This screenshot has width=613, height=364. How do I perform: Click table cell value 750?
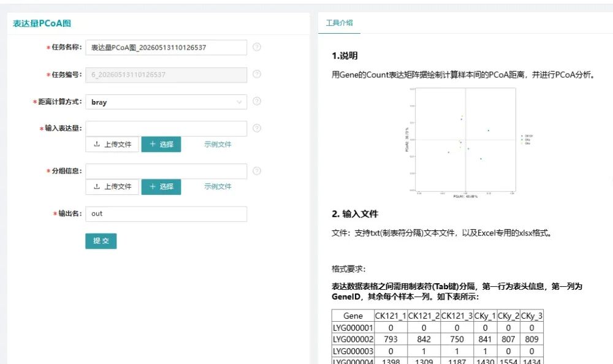(457, 339)
